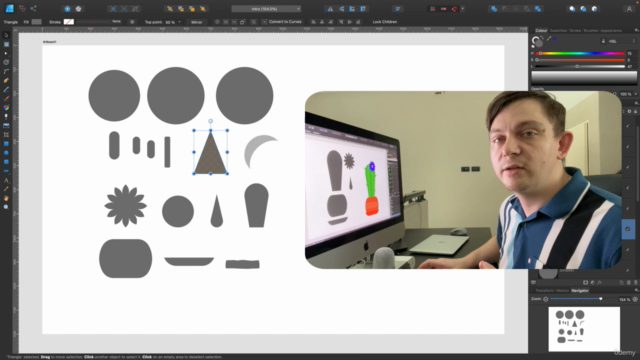The width and height of the screenshot is (640, 360).
Task: Zoom in with the Navigator plus icon
Action: [x=635, y=299]
